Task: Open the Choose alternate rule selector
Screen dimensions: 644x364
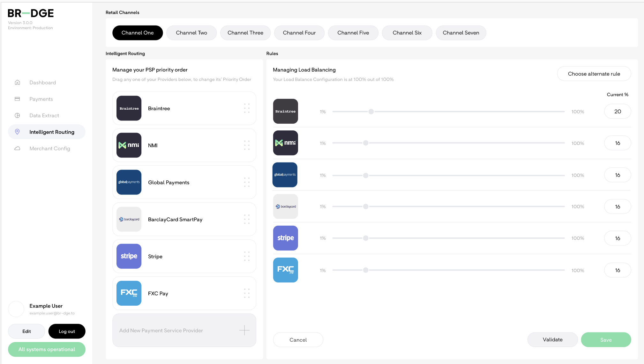Action: point(594,74)
